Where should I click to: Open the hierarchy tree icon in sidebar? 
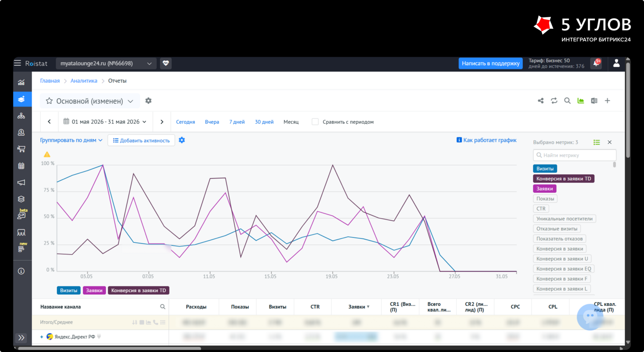click(x=21, y=116)
